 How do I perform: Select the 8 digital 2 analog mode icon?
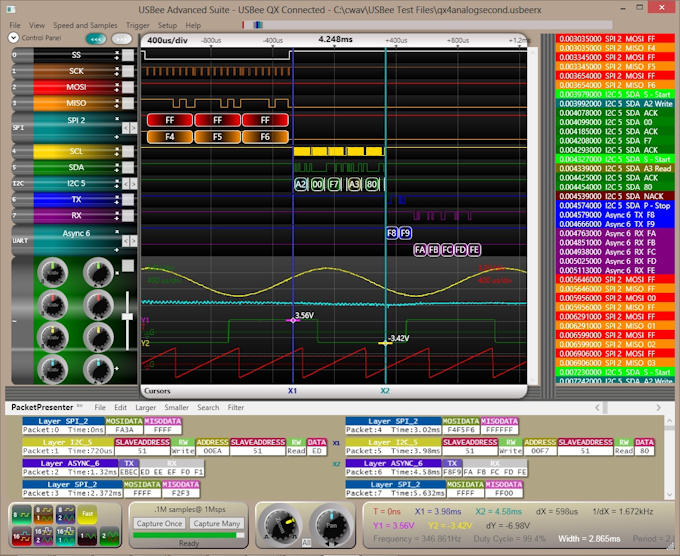pos(65,514)
